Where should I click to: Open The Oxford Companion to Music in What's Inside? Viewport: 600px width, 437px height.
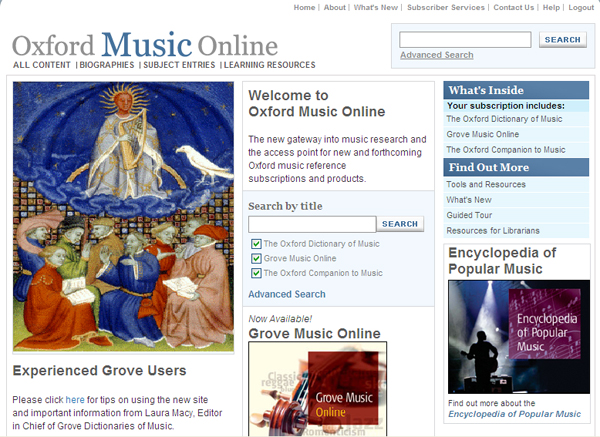[505, 150]
